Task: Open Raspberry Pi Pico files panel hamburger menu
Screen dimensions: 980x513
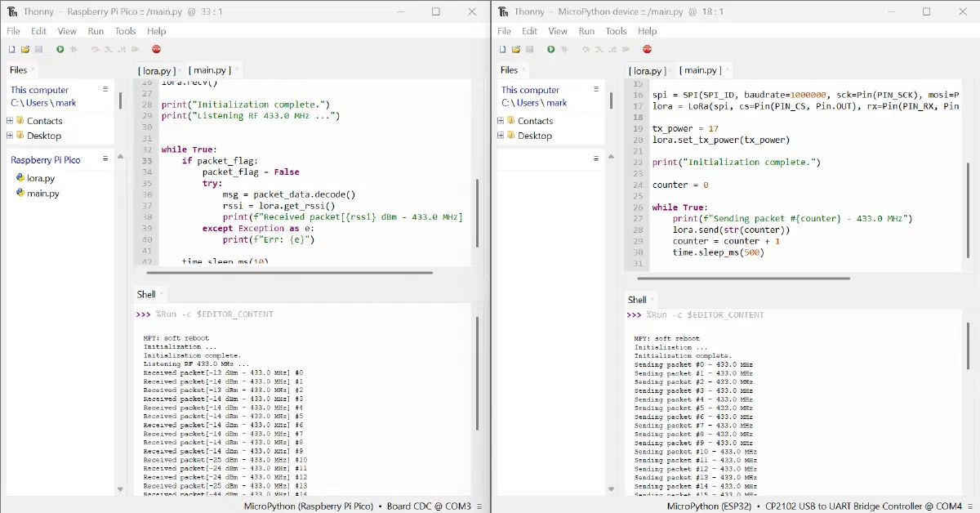Action: (105, 159)
